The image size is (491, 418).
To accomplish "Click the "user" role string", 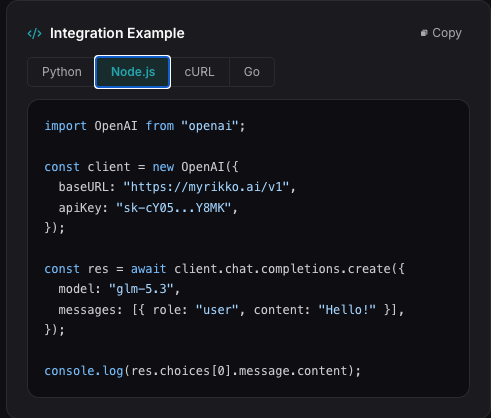I will (x=217, y=310).
